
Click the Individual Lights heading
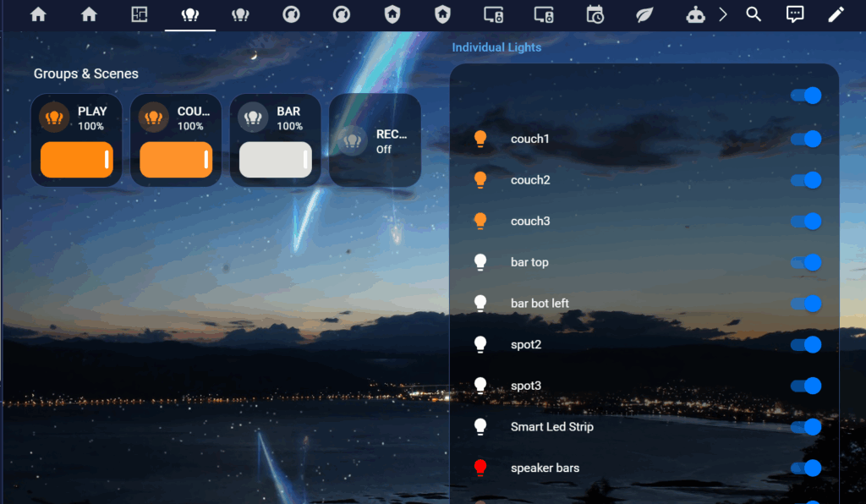(x=496, y=47)
